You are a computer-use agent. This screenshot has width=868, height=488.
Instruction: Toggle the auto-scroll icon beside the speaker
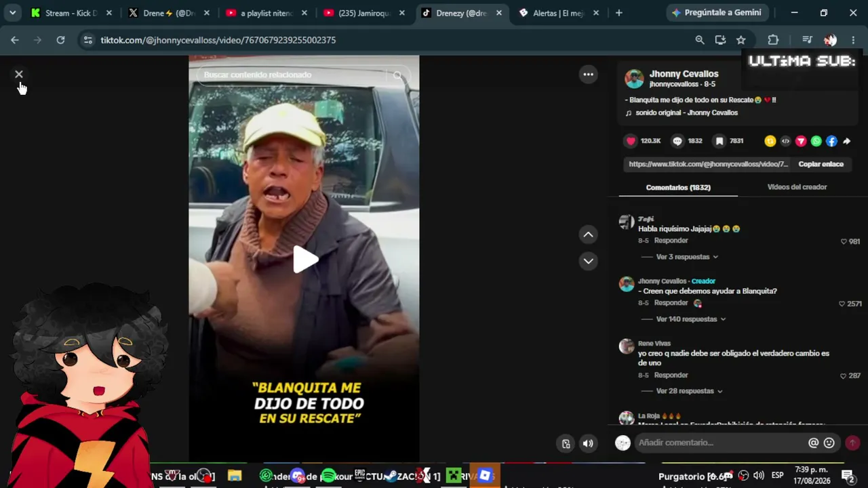[x=566, y=444]
